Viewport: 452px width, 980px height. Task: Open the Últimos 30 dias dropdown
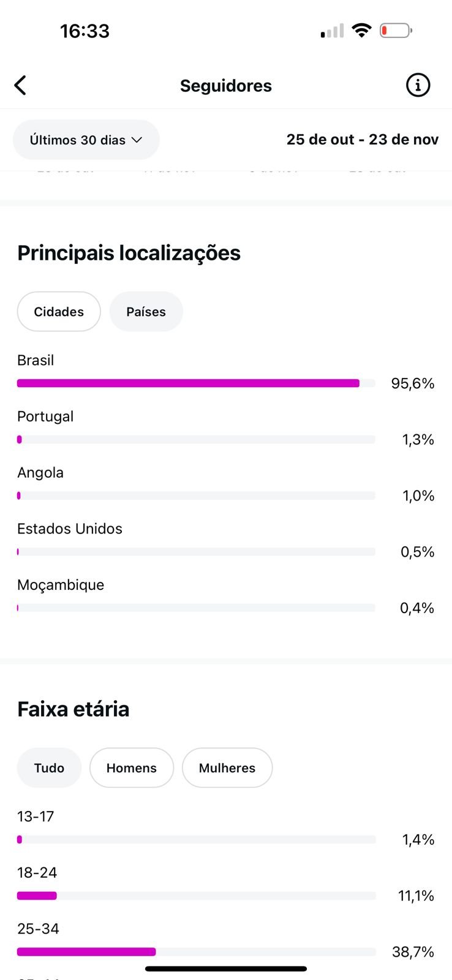click(x=86, y=140)
